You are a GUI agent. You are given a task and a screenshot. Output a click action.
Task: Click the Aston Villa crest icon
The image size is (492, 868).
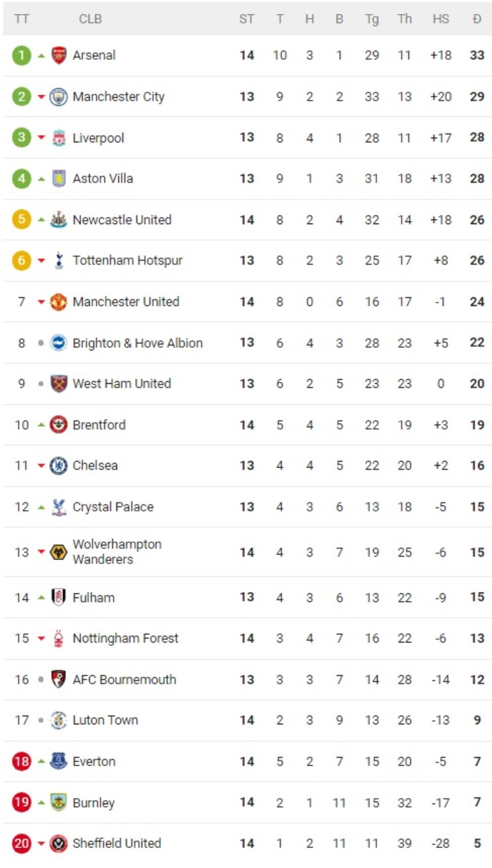tap(59, 178)
